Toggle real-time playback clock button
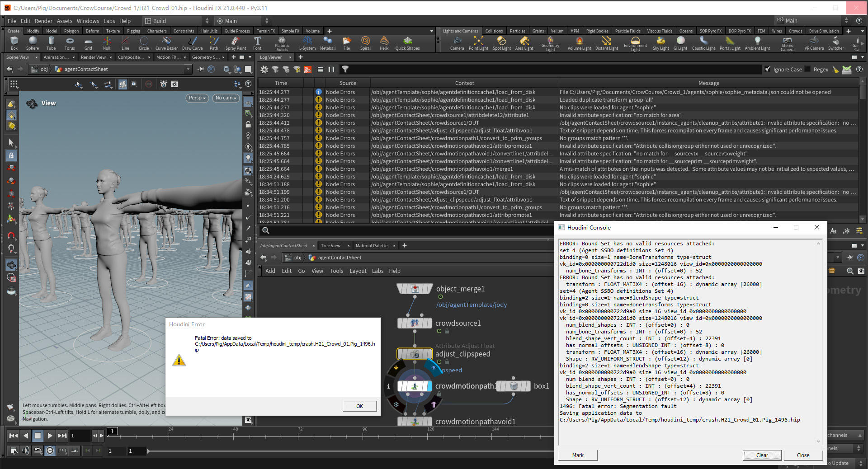 pyautogui.click(x=50, y=450)
